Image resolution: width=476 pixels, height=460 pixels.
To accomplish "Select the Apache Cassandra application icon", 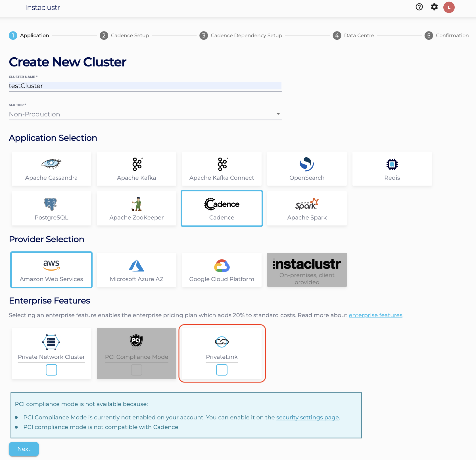I will pyautogui.click(x=51, y=164).
